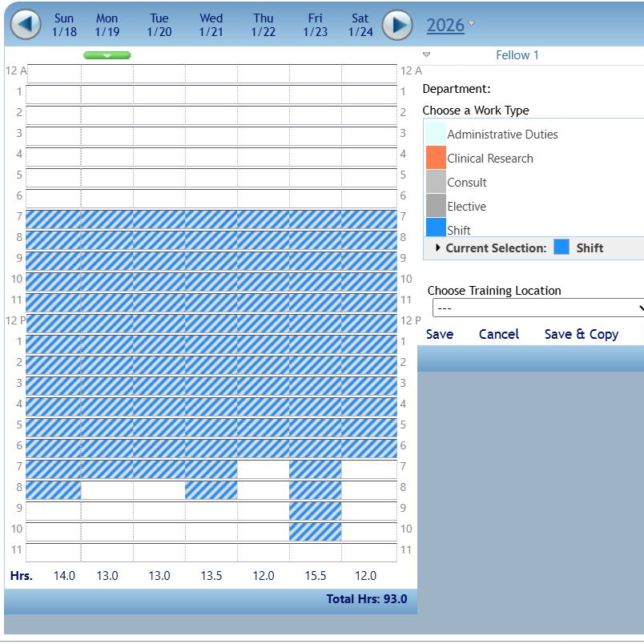644x644 pixels.
Task: Select Clinical Research work type
Action: click(x=490, y=158)
